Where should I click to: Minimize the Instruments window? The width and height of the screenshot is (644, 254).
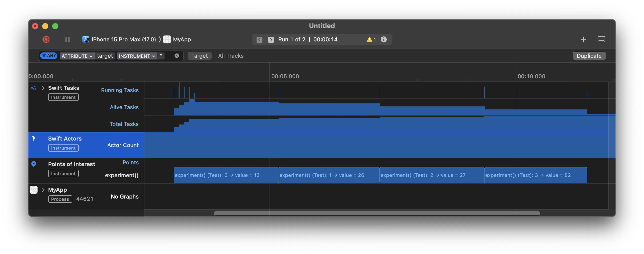(45, 26)
